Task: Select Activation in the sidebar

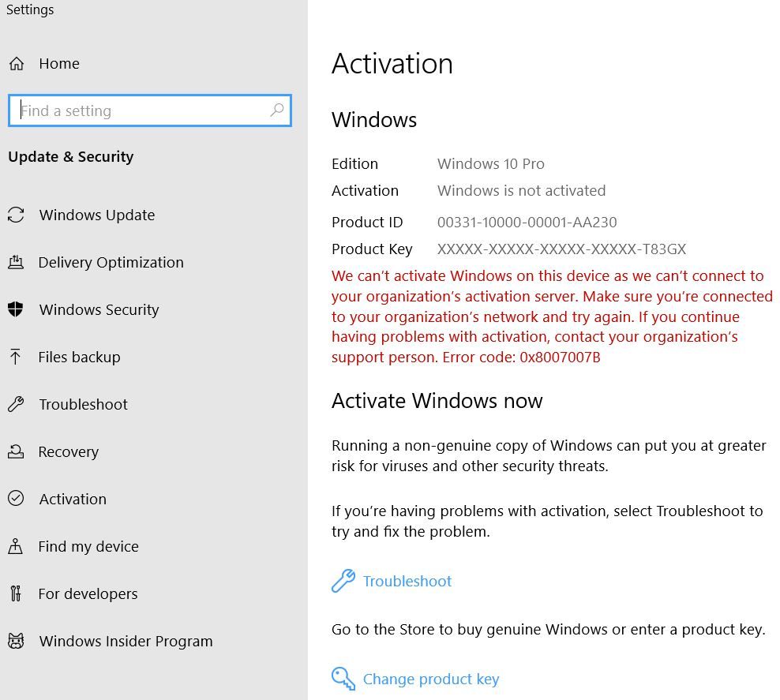Action: pyautogui.click(x=73, y=499)
